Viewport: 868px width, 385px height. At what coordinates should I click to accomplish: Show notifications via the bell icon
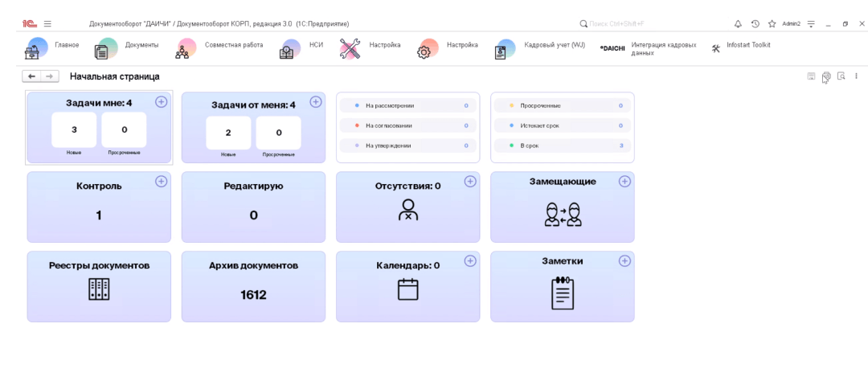point(738,24)
